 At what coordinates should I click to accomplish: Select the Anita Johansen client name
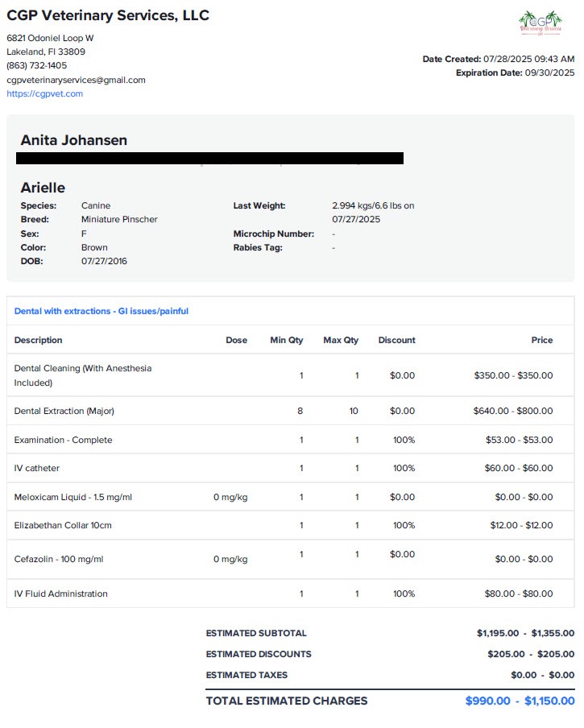pos(74,140)
